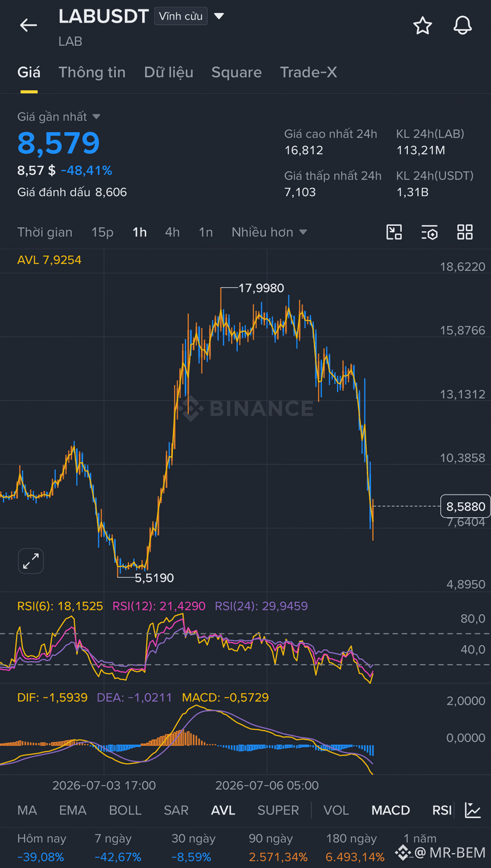491x868 pixels.
Task: Select the 15p timeframe
Action: (x=102, y=232)
